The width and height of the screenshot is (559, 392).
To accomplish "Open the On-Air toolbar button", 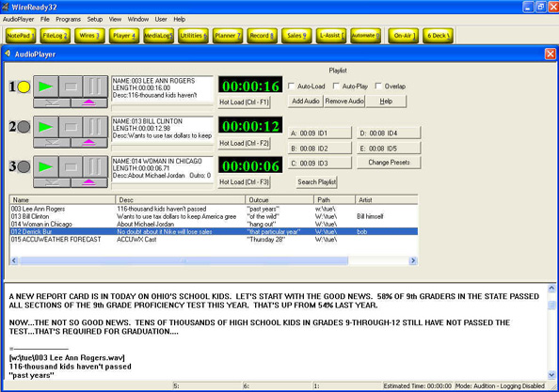I will (x=403, y=36).
